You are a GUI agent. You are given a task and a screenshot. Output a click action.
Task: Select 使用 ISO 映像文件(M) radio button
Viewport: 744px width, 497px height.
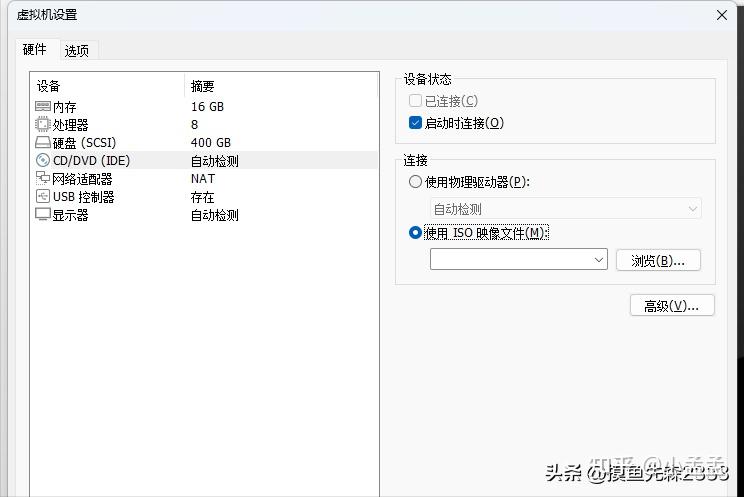(x=415, y=233)
